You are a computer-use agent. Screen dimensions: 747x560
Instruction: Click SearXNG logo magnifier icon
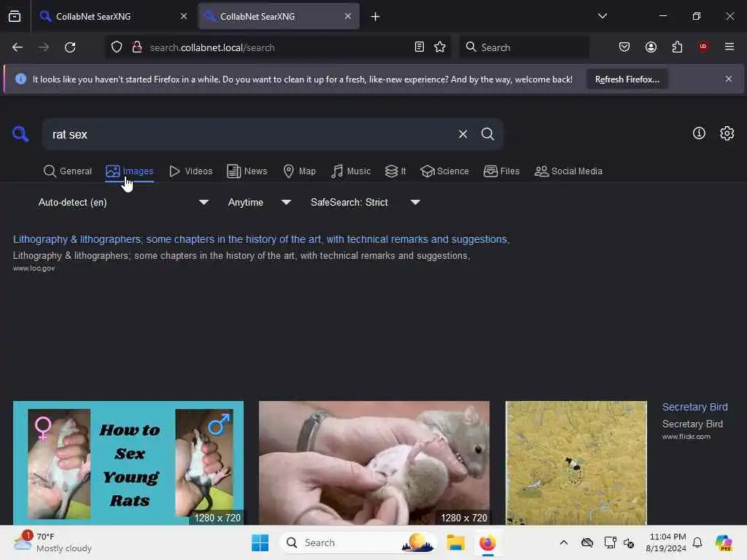pyautogui.click(x=20, y=134)
